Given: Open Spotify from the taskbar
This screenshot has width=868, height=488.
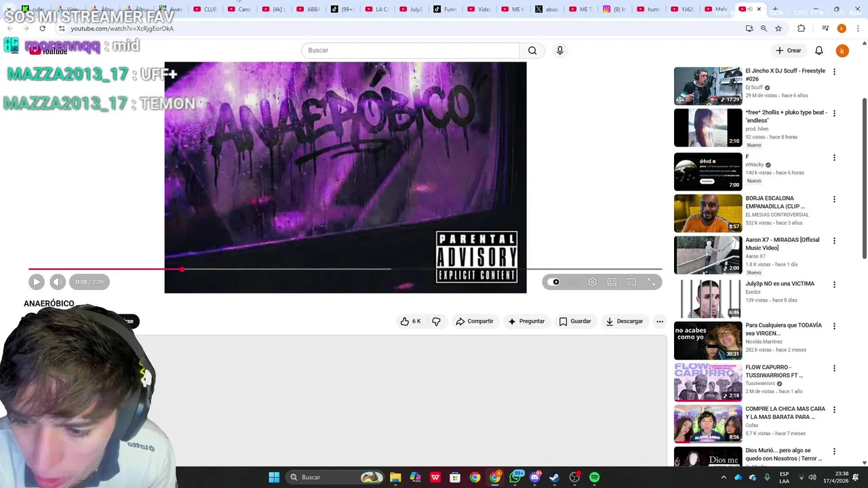Looking at the screenshot, I should click(595, 477).
